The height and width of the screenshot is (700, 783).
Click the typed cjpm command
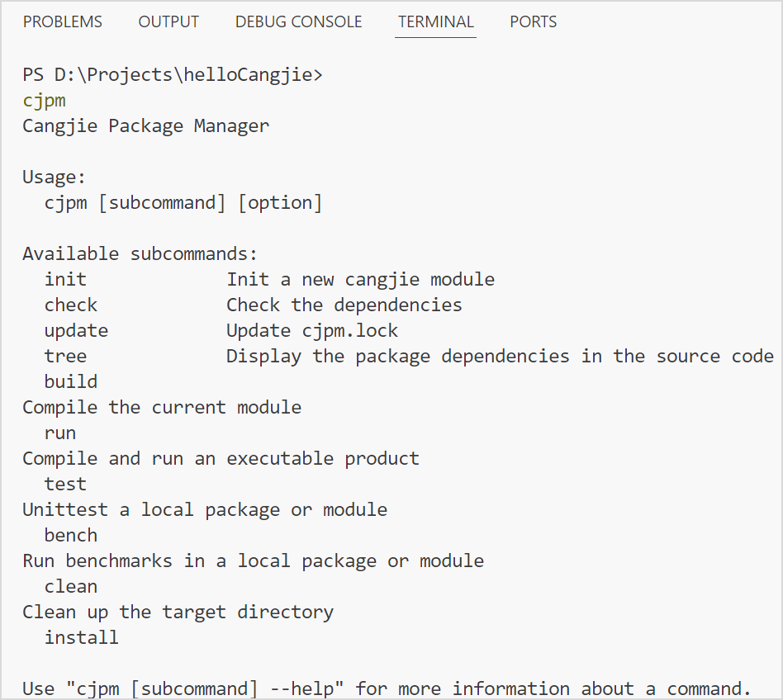tap(44, 101)
